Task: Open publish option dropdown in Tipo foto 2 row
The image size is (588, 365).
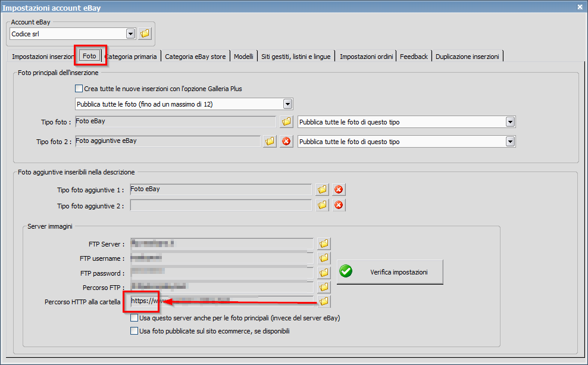Action: [x=510, y=142]
